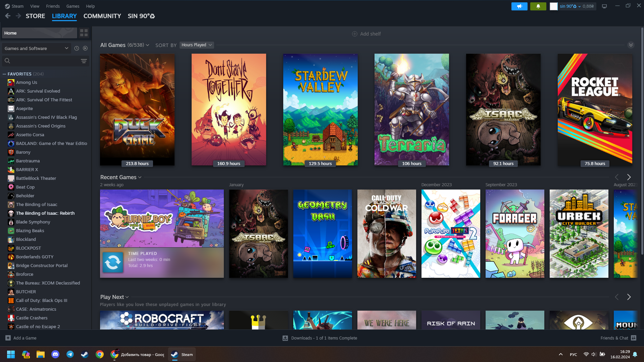Open Rocket League cover
This screenshot has height=362, width=644.
coord(595,109)
